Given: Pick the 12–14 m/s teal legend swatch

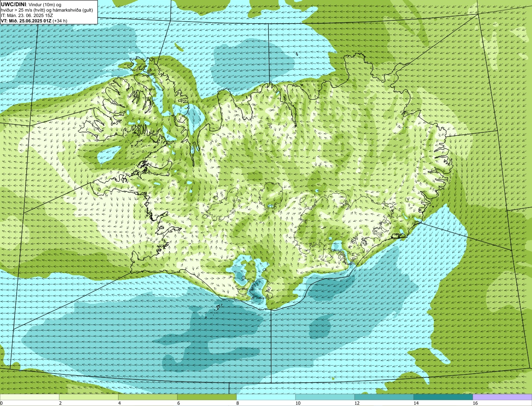Looking at the screenshot, I should pyautogui.click(x=384, y=397).
